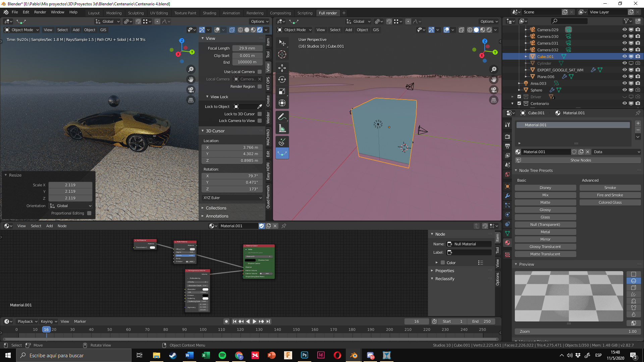
Task: Expand the Collections panel
Action: tap(216, 208)
